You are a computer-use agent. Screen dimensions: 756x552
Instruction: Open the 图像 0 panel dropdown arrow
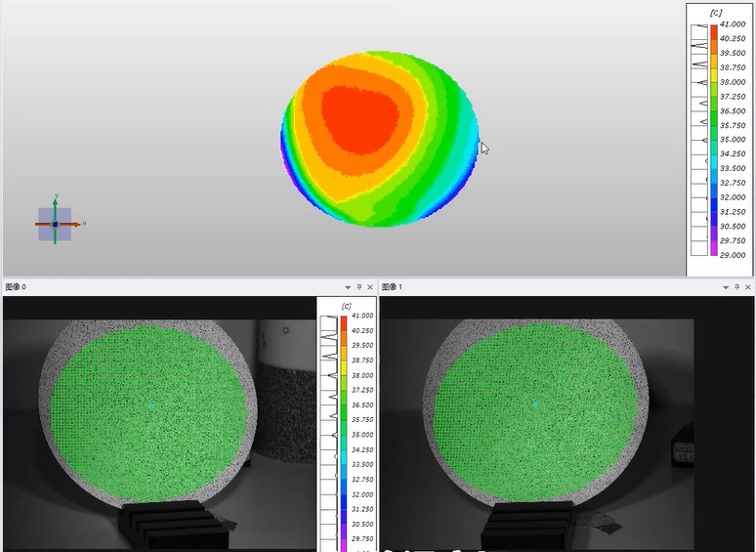click(348, 287)
